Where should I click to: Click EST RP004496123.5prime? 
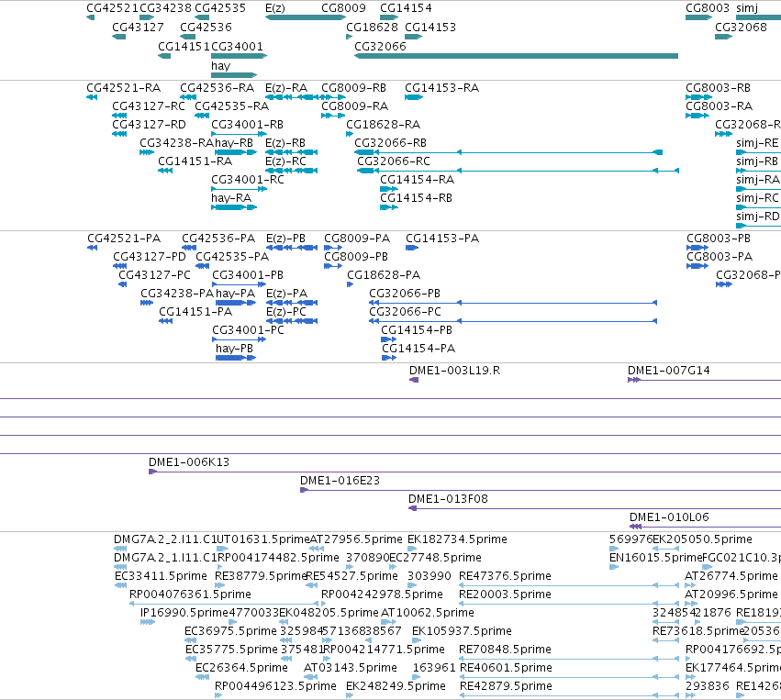218,695
